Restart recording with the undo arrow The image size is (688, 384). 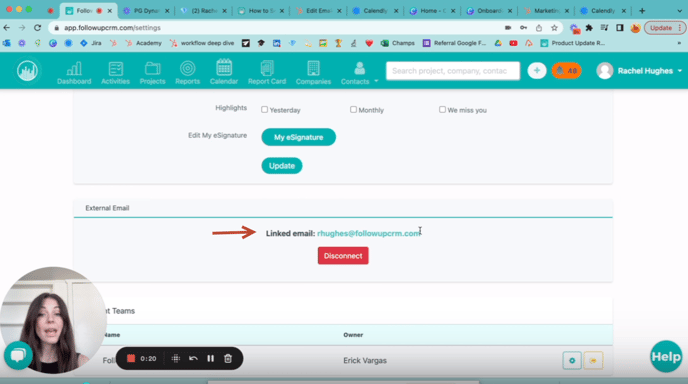(x=193, y=359)
